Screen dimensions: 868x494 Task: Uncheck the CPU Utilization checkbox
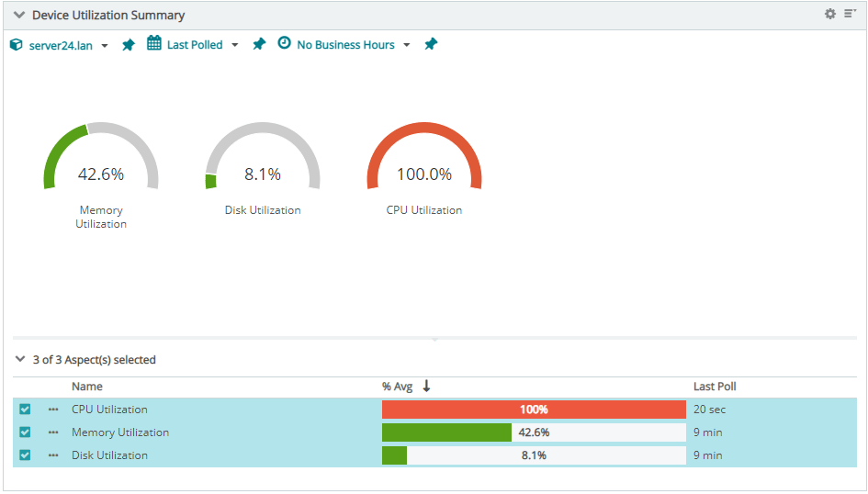pyautogui.click(x=25, y=410)
